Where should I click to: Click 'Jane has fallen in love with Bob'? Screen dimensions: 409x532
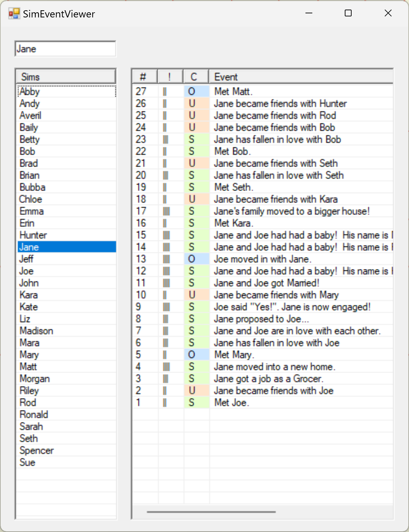coord(263,139)
